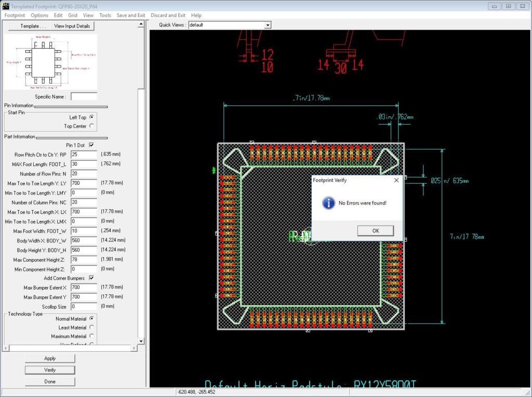Screen dimensions: 532x397
Task: Click the View Input Details button
Action: point(72,26)
